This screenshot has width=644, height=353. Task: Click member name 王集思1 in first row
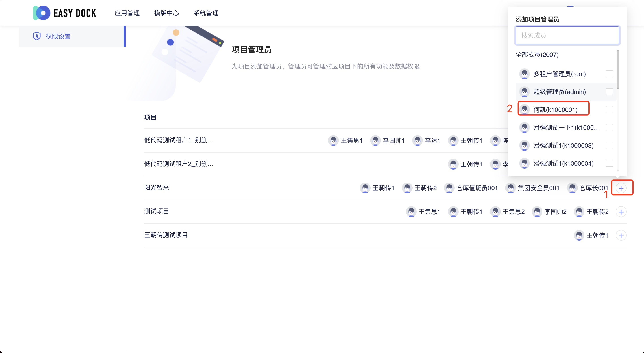point(352,140)
